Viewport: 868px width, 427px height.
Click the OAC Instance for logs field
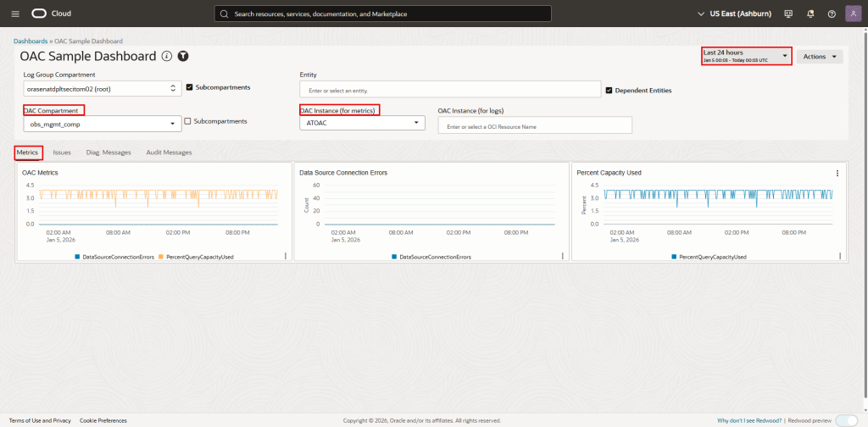point(535,126)
